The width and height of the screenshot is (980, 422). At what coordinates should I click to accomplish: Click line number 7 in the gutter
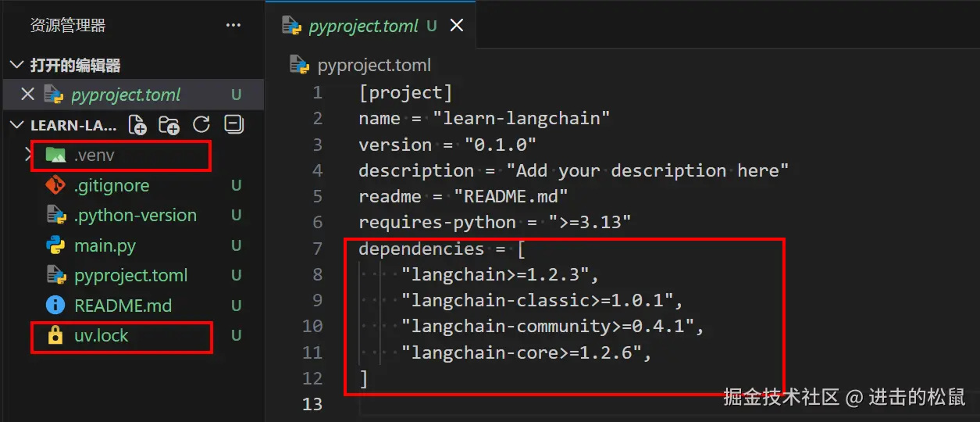[316, 249]
